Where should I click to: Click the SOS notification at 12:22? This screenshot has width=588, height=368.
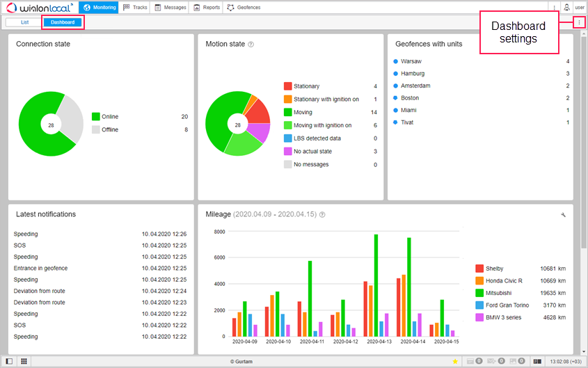coord(100,326)
